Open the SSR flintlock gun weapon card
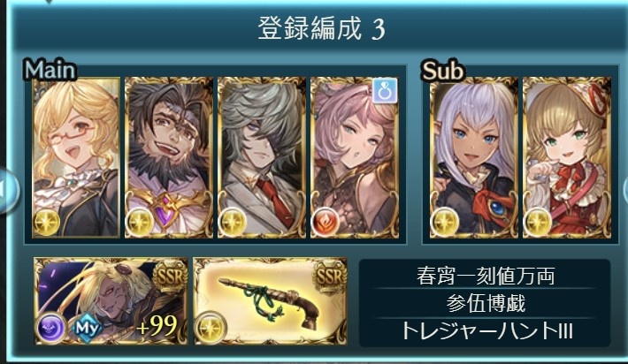Viewport: 628px width, 364px height. click(271, 301)
